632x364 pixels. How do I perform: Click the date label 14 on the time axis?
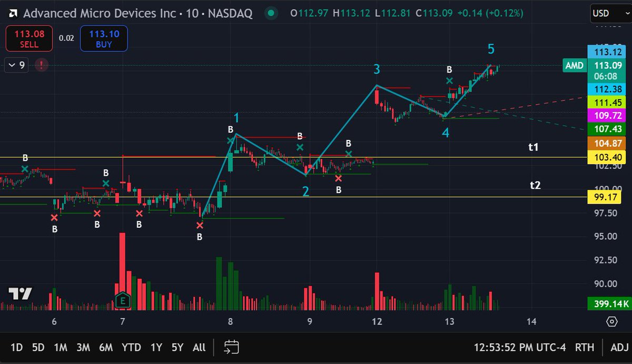coord(531,321)
